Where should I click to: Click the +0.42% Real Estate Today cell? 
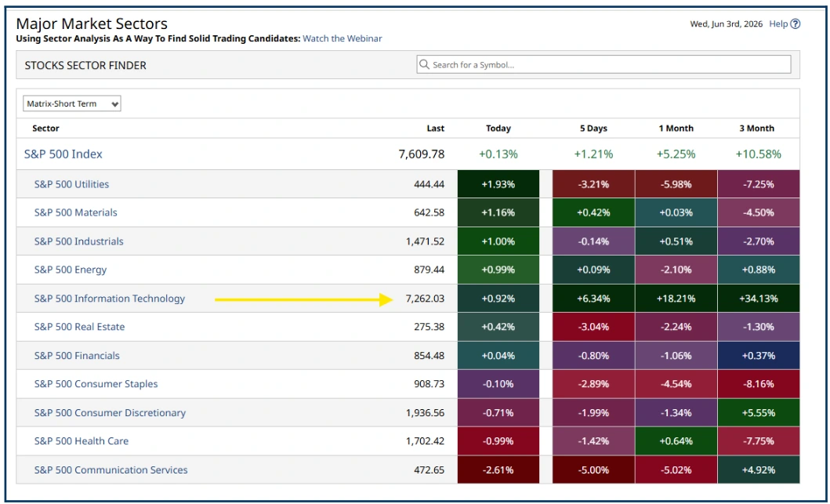(x=498, y=327)
